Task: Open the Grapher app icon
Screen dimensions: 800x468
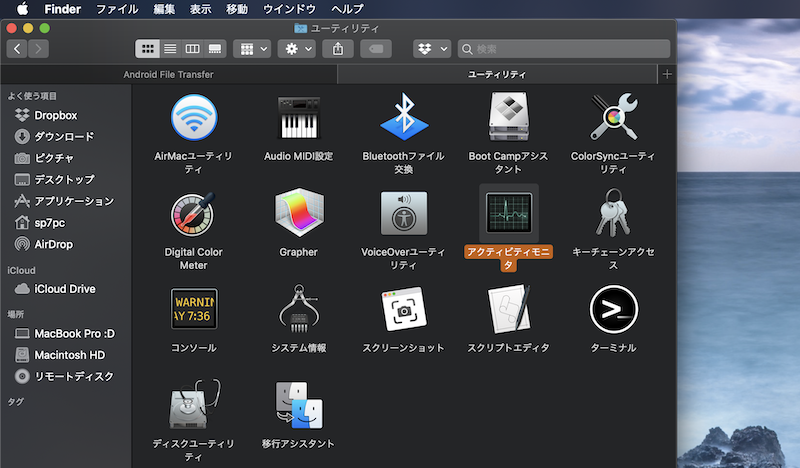Action: point(298,213)
